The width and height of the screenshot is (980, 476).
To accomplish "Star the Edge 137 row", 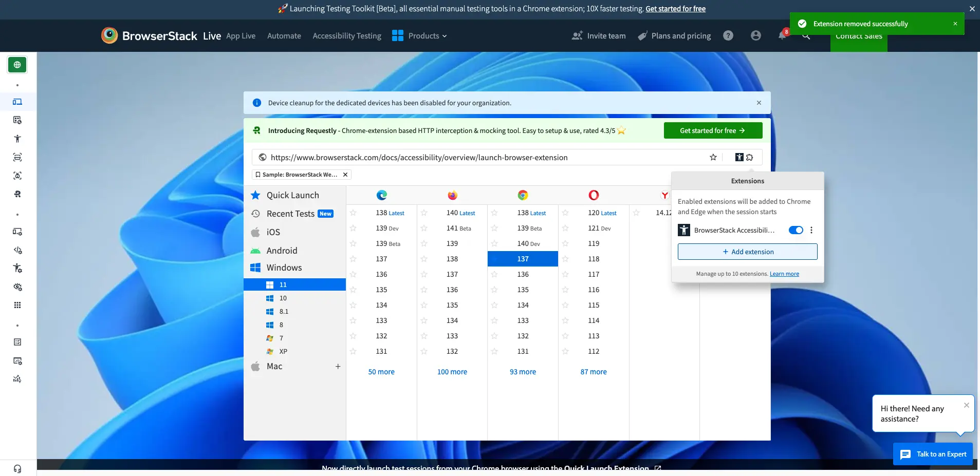I will point(353,259).
